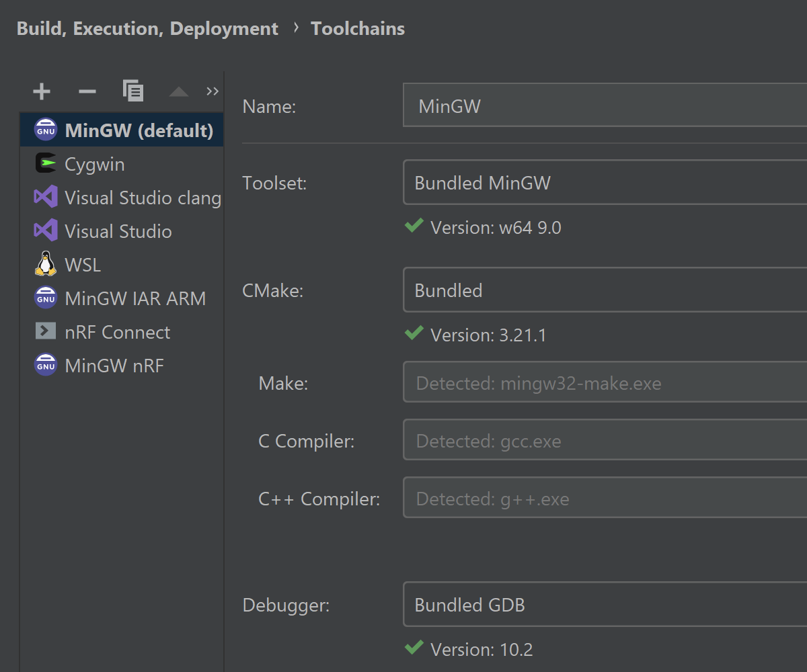The height and width of the screenshot is (672, 807).
Task: Copy the selected toolchain
Action: click(x=133, y=91)
